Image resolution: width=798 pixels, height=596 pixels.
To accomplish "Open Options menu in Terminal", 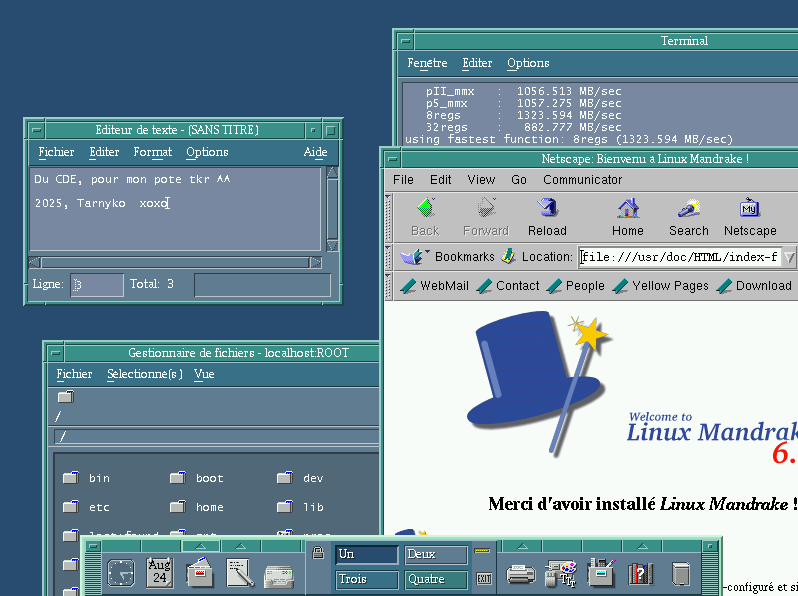I will (528, 63).
